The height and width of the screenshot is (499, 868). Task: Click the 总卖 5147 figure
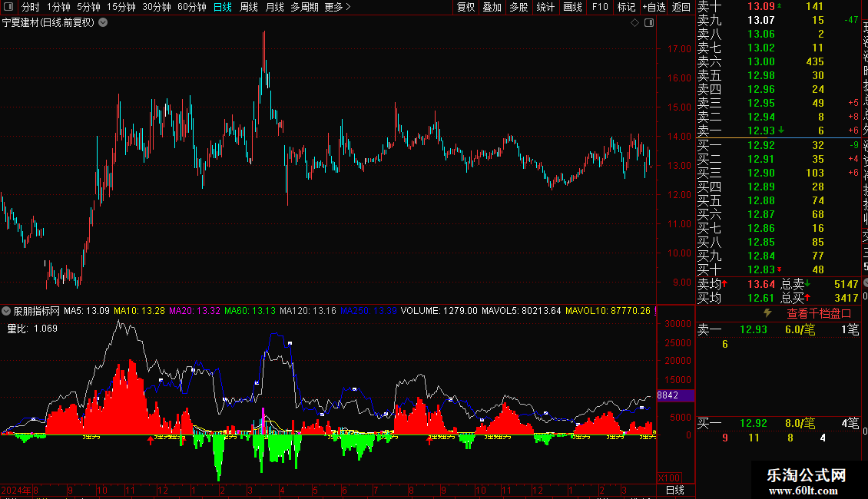[846, 284]
